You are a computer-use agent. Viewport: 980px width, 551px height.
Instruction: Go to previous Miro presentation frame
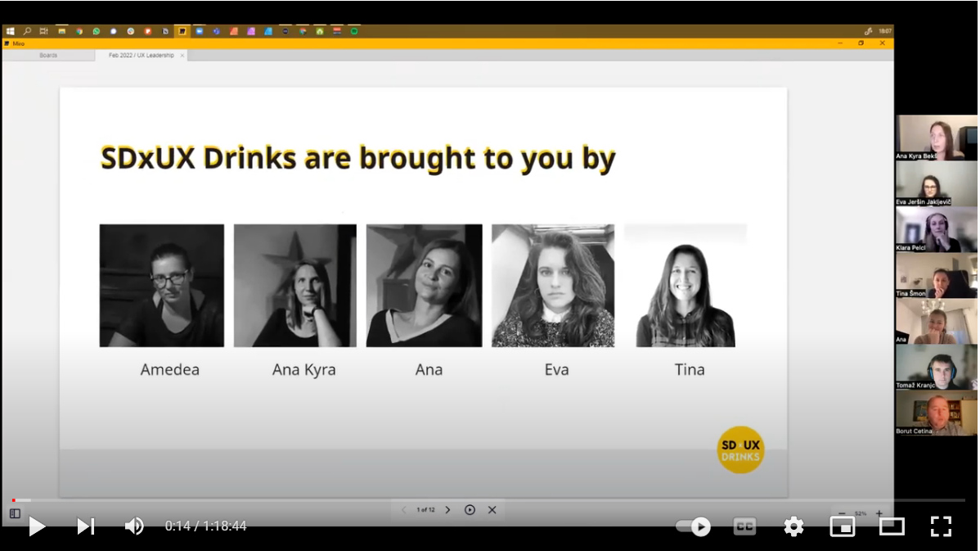(x=404, y=510)
